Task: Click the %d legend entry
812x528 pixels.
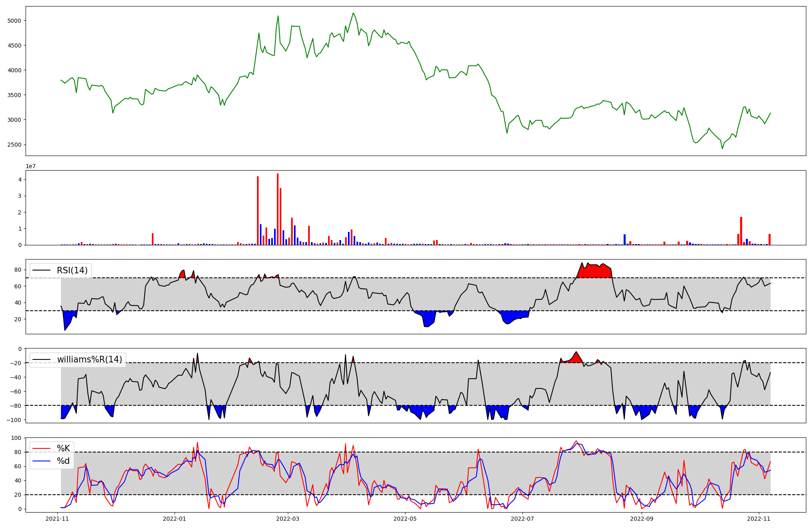Action: coord(63,461)
